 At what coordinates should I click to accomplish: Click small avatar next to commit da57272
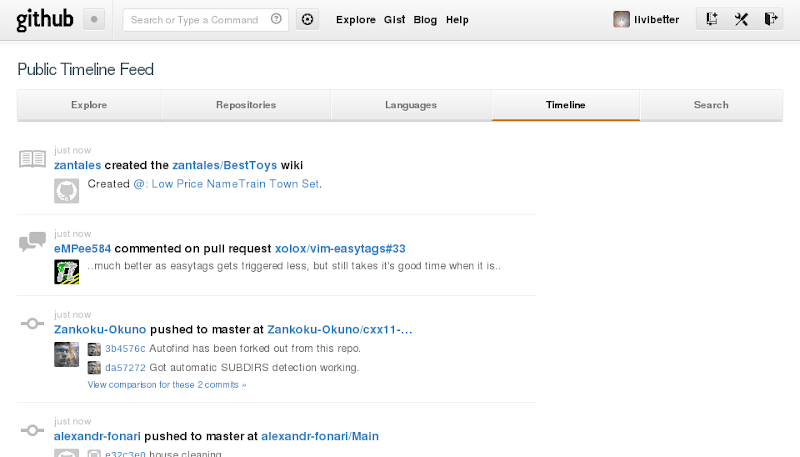coord(94,368)
